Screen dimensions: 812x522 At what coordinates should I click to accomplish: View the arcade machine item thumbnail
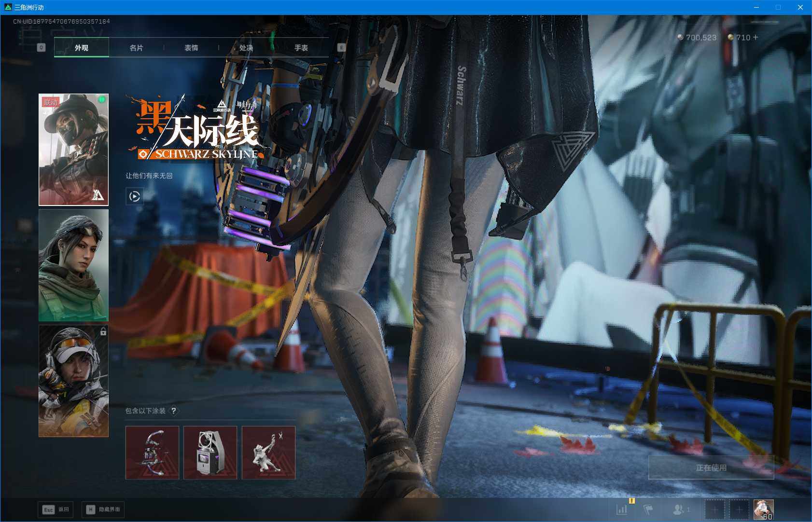point(210,453)
